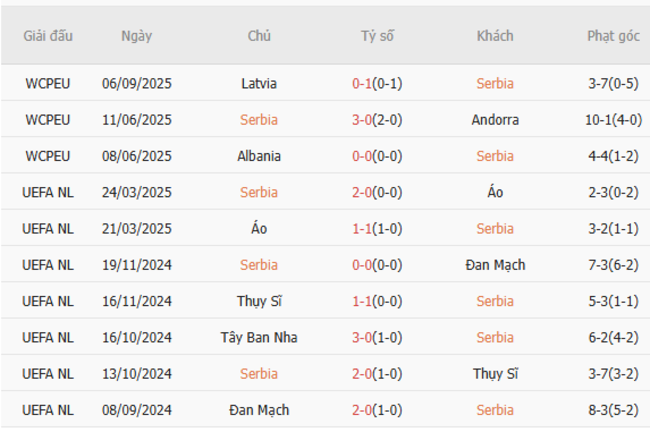The image size is (650, 432).
Task: Click the Latvia home team name
Action: [x=259, y=83]
